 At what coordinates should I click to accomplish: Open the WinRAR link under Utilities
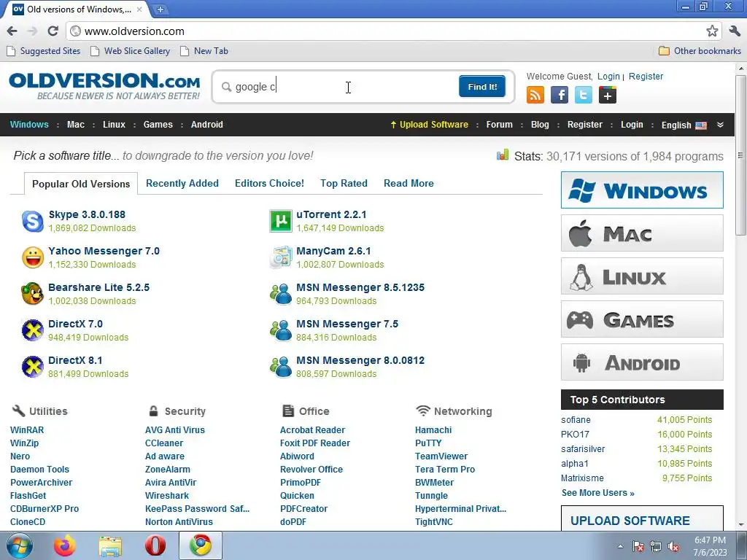point(27,430)
